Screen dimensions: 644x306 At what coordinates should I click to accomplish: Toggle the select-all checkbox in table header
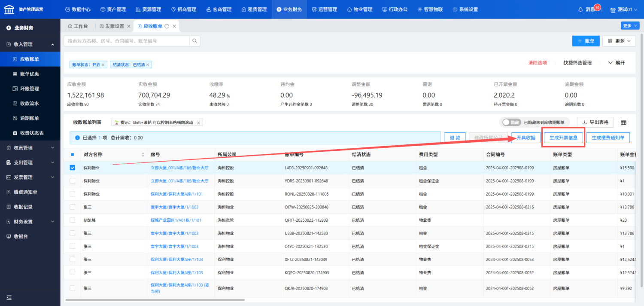click(73, 154)
